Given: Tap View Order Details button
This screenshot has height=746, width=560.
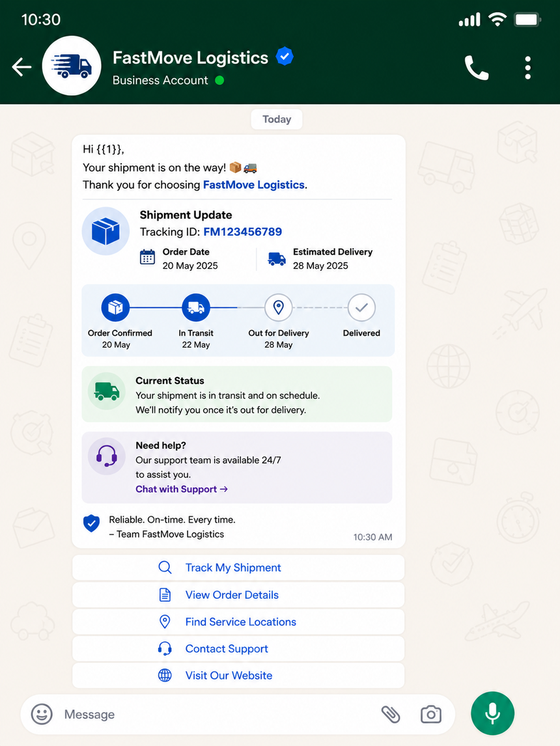Looking at the screenshot, I should 238,595.
